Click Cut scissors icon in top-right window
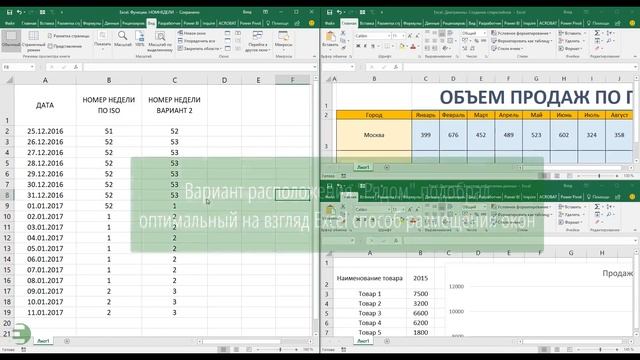640x360 pixels. 343,33
